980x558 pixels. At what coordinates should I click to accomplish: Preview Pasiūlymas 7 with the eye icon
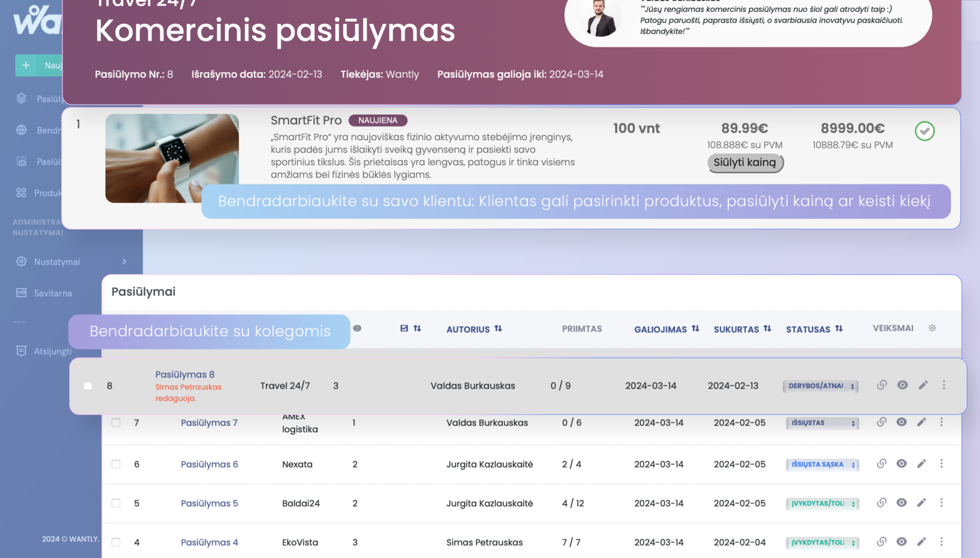[x=902, y=422]
